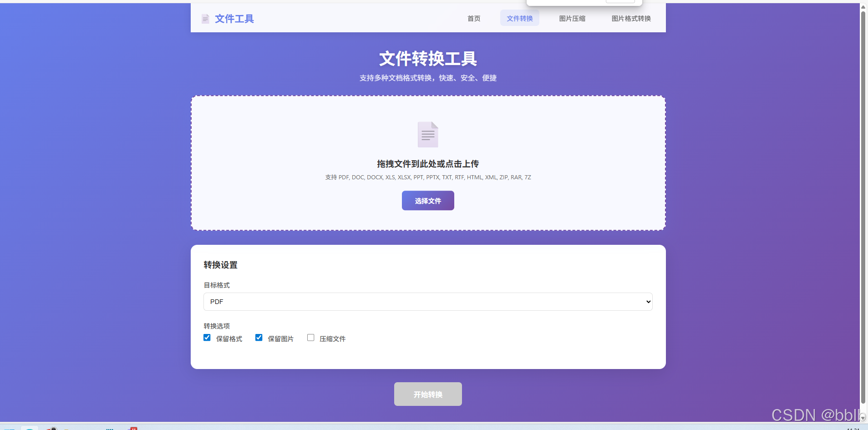Enable the 压缩文件 option
The width and height of the screenshot is (868, 430).
coord(311,337)
